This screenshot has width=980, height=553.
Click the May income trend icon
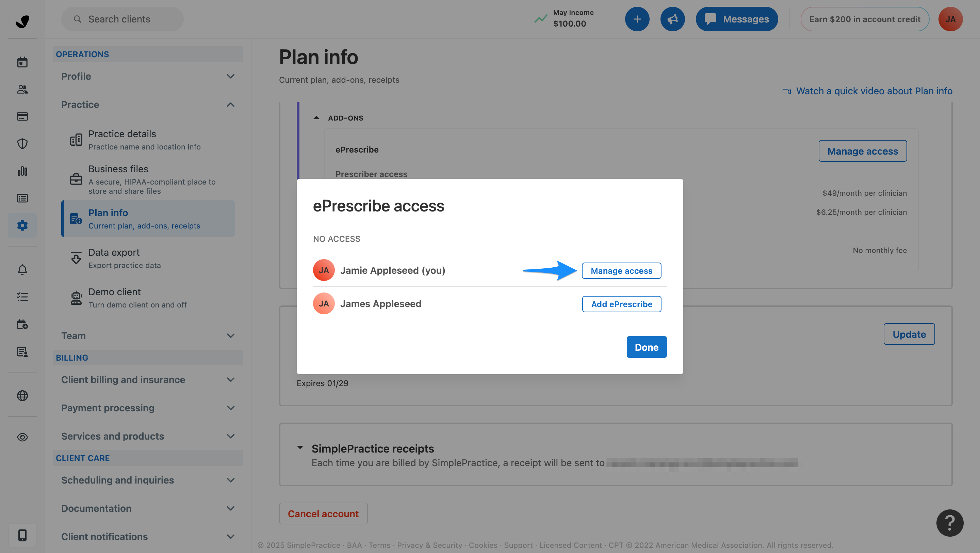click(541, 18)
